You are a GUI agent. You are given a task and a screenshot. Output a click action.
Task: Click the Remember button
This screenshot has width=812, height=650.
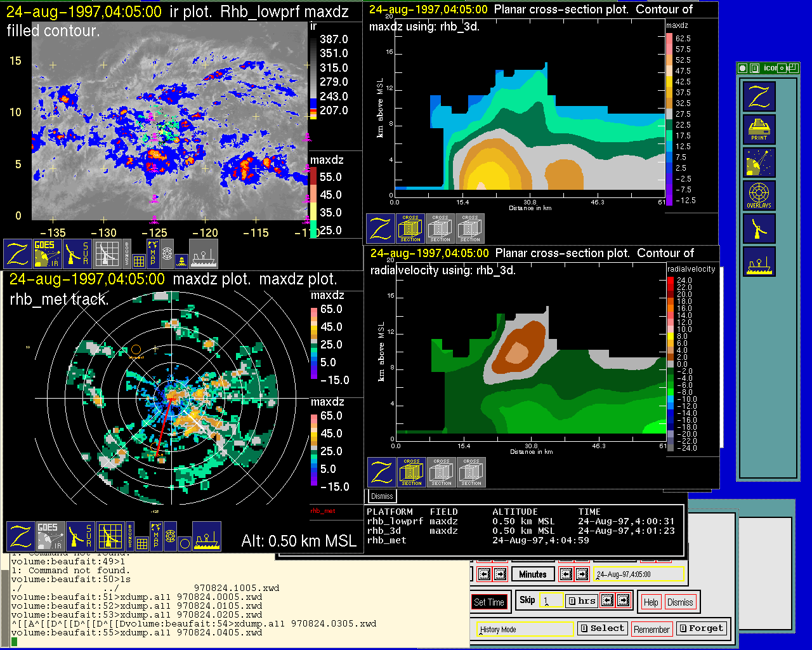tap(652, 629)
